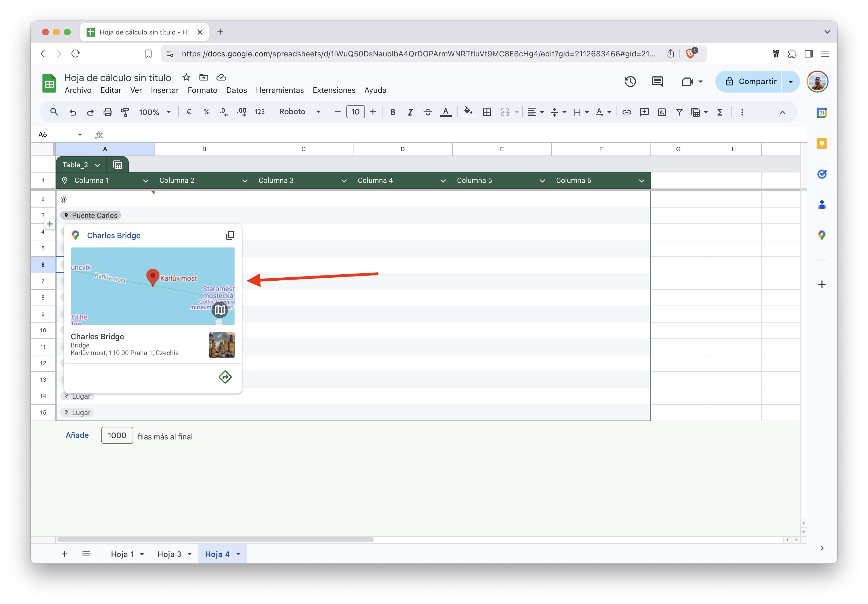Screen dimensions: 868x604
Task: Get directions to Charles Bridge
Action: pos(225,376)
